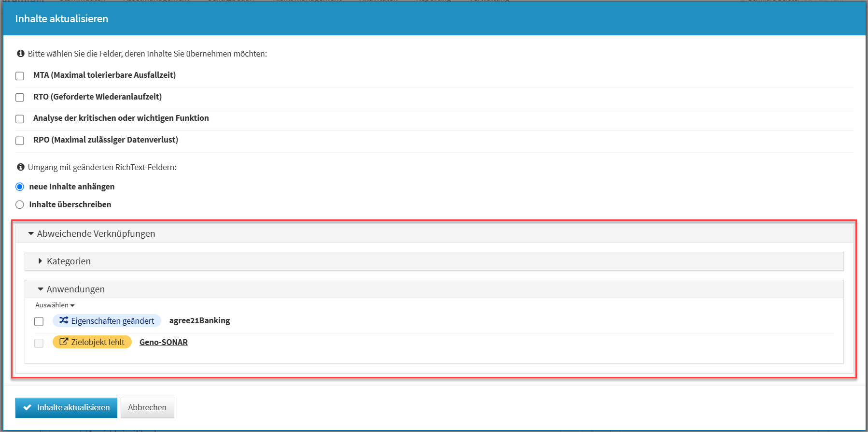The image size is (868, 432).
Task: Click the info icon beside 'Bitte wählen Sie'
Action: coord(21,54)
